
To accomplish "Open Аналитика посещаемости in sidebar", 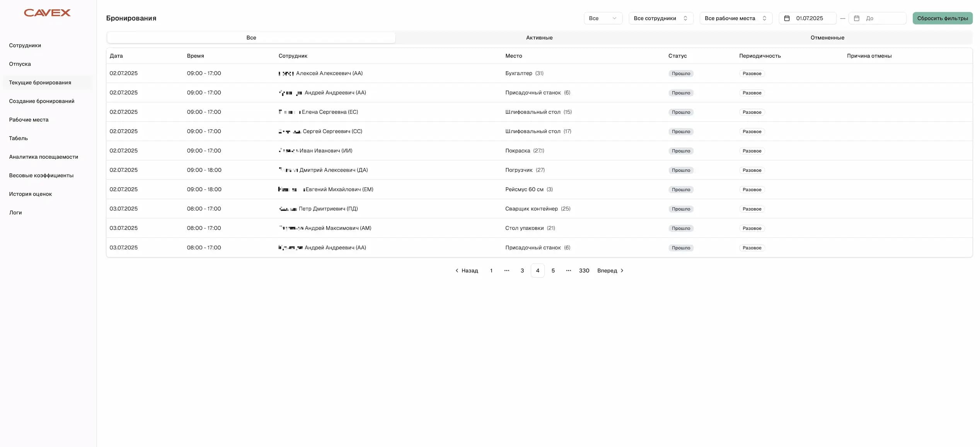I will (x=43, y=157).
